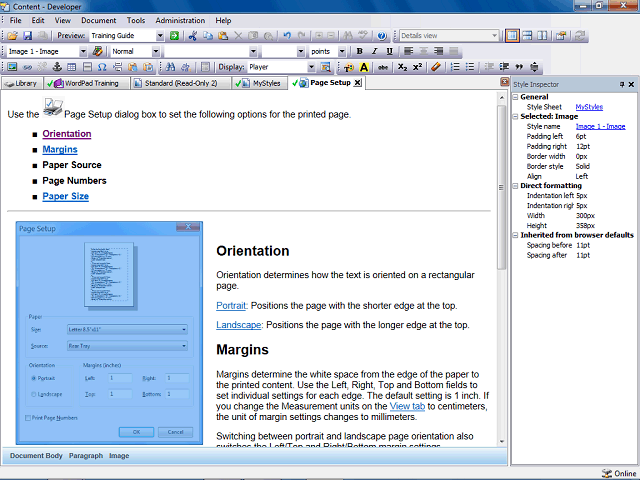This screenshot has width=640, height=480.
Task: Click the MyStyles style sheet link
Action: point(589,107)
